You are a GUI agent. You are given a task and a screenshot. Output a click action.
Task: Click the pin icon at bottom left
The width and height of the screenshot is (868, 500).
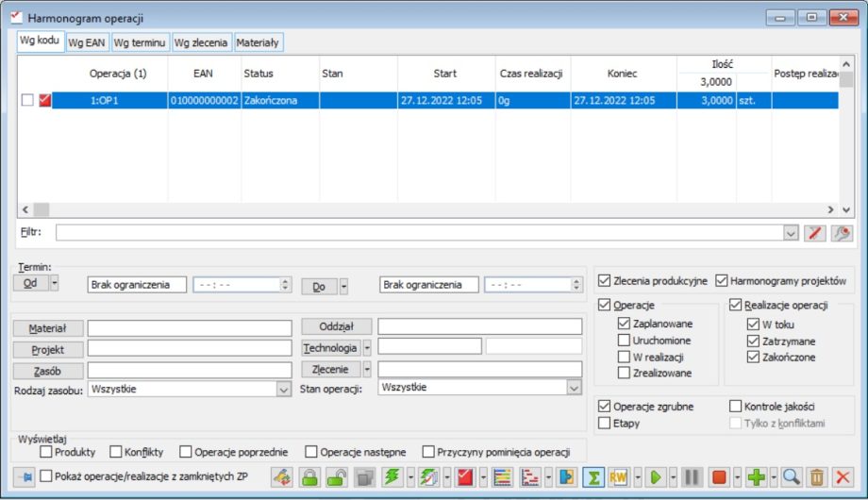tap(25, 477)
